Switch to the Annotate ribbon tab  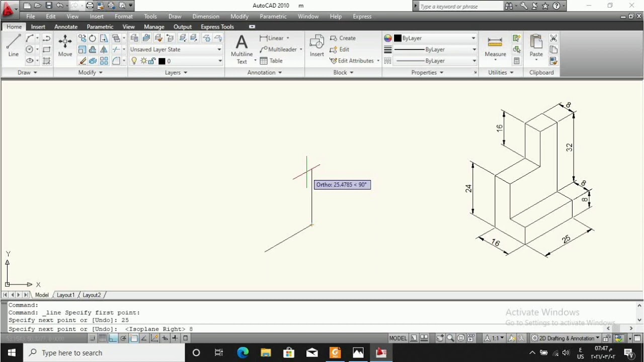click(x=66, y=27)
